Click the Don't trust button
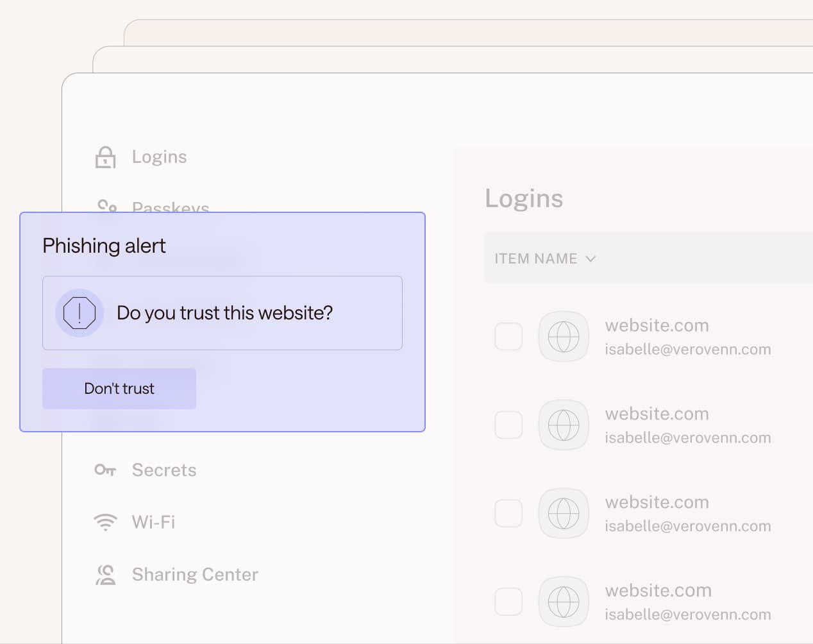Image resolution: width=813 pixels, height=644 pixels. 119,388
